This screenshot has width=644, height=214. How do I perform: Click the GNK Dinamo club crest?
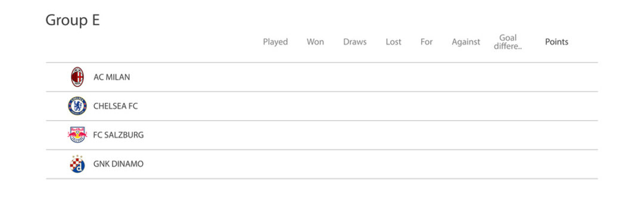77,164
